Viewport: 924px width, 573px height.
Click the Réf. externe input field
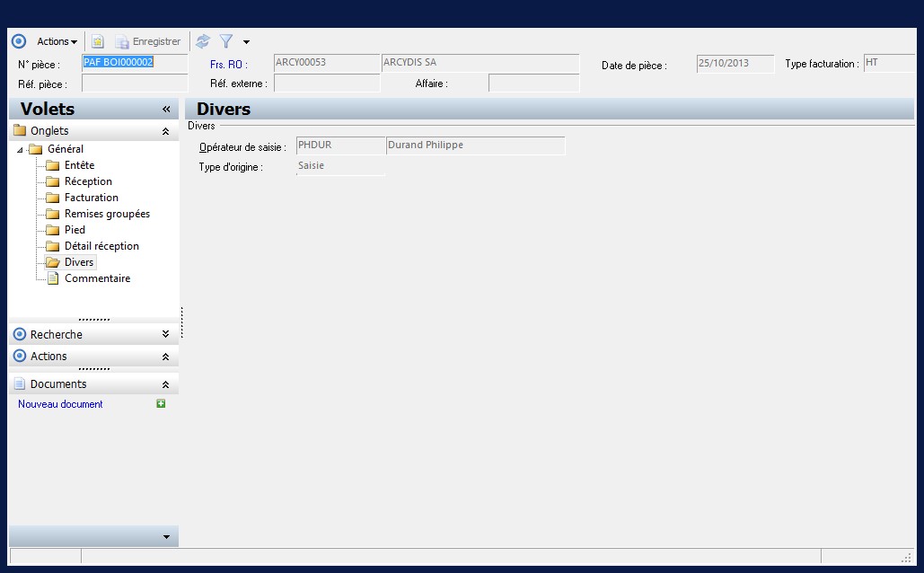tap(327, 84)
